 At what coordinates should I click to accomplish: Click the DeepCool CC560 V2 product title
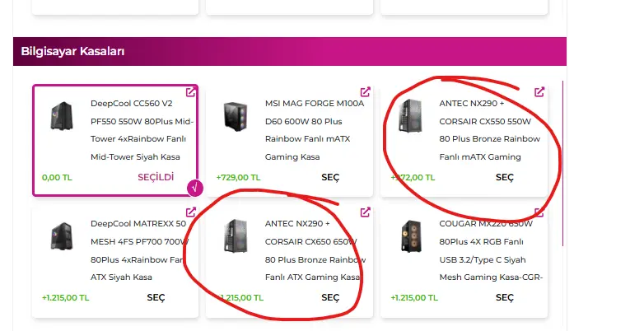142,130
